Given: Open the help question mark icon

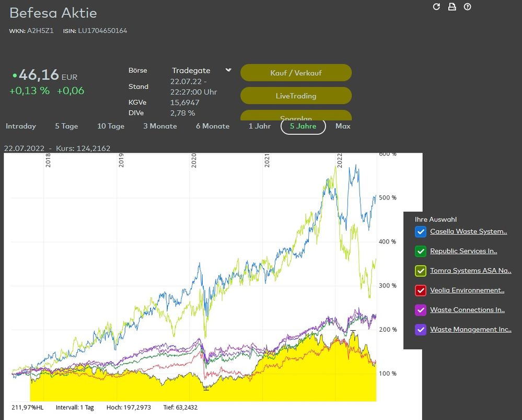Looking at the screenshot, I should pos(468,7).
